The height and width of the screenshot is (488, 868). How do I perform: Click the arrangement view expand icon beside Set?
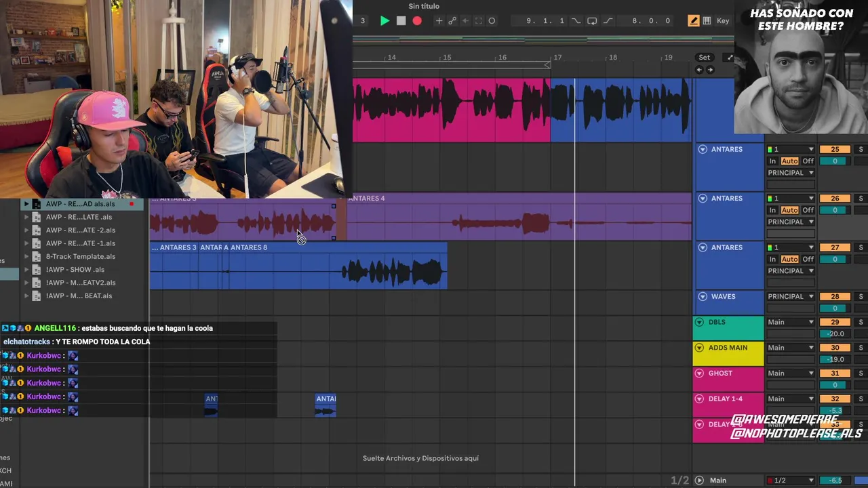tap(730, 58)
